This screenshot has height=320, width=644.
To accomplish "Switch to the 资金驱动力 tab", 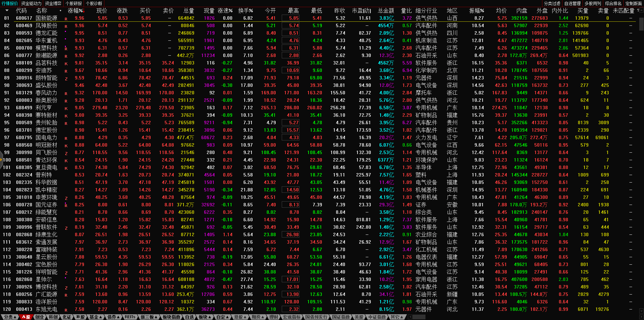I will [31, 3].
